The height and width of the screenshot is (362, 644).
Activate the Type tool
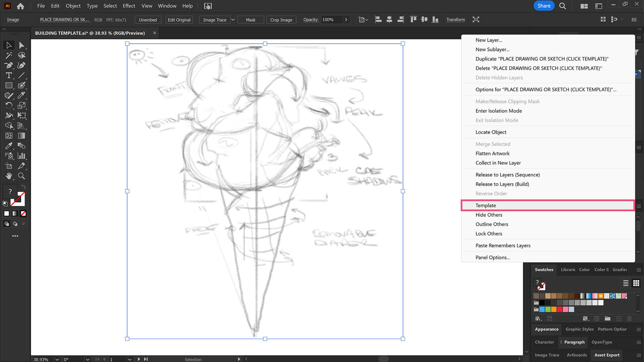point(9,75)
